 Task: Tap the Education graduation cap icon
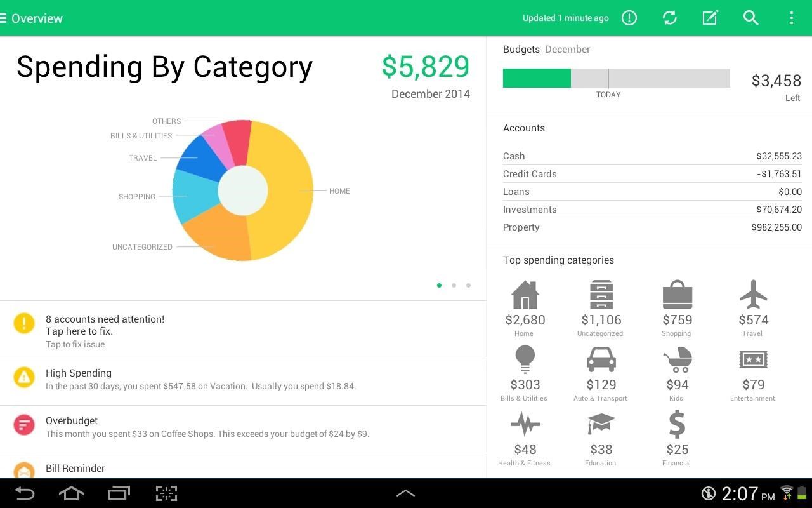tap(600, 424)
